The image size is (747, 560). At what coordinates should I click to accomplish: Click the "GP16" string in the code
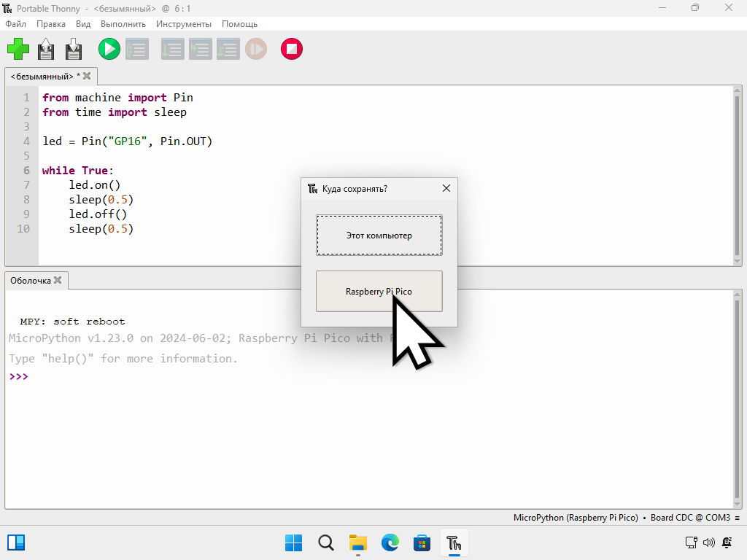pos(127,141)
